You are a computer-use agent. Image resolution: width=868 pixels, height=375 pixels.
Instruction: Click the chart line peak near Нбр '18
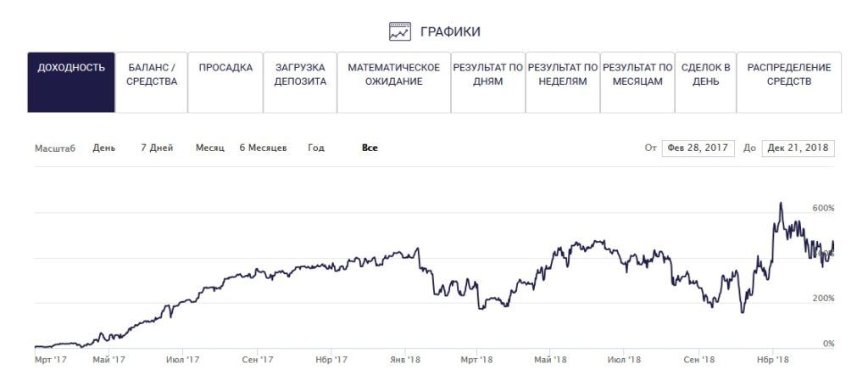click(x=780, y=204)
